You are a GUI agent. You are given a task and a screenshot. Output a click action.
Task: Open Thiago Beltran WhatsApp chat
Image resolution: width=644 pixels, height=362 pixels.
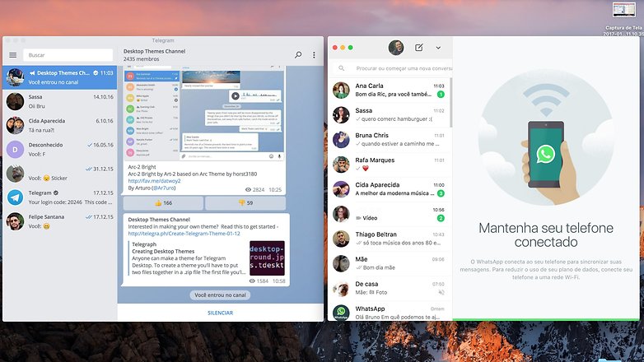pyautogui.click(x=390, y=239)
